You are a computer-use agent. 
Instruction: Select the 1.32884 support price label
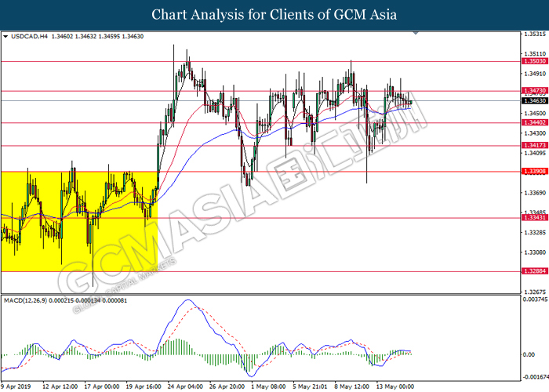[535, 271]
